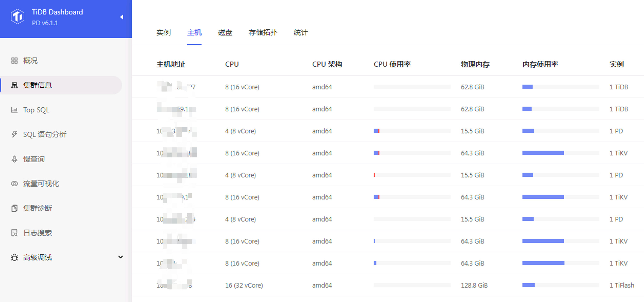
Task: Click the cluster diagnostics clipboard icon
Action: point(14,208)
